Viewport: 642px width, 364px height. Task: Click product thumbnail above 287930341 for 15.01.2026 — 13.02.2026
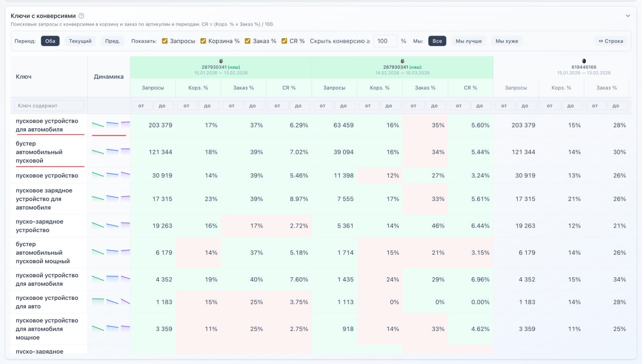(221, 61)
